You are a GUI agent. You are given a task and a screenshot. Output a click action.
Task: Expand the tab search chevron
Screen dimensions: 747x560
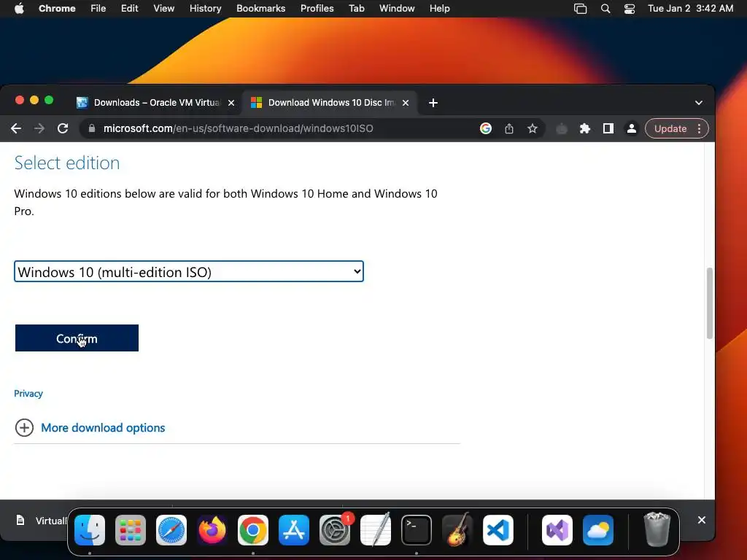coord(698,103)
